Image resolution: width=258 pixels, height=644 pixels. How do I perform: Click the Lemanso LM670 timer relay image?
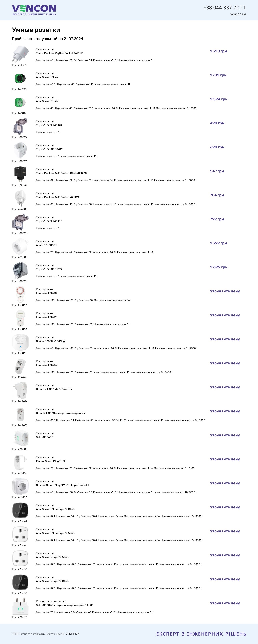20,294
